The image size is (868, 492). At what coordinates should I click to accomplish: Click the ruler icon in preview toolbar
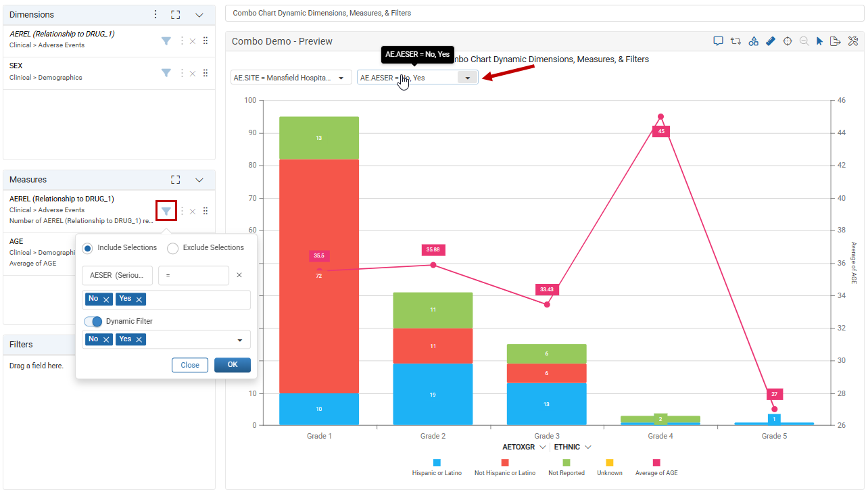[x=771, y=41]
